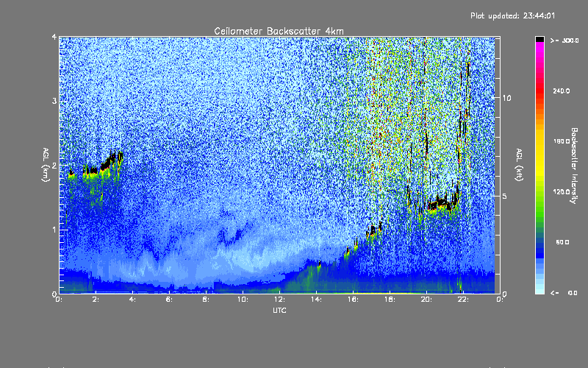Click the '240.0' colorbar value
588x368 pixels.
pos(562,91)
